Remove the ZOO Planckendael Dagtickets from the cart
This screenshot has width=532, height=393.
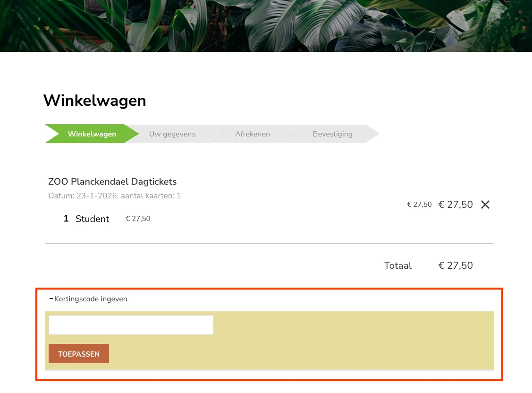(x=485, y=205)
